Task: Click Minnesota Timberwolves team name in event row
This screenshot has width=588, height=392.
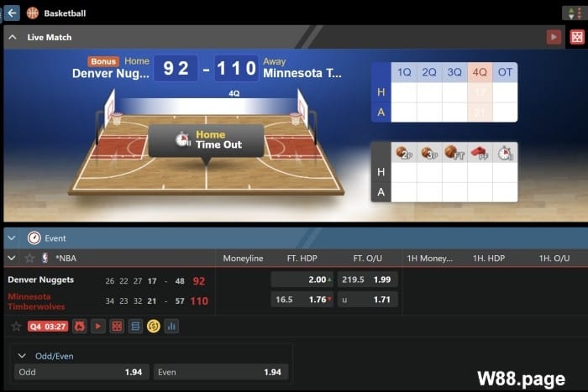Action: point(36,301)
